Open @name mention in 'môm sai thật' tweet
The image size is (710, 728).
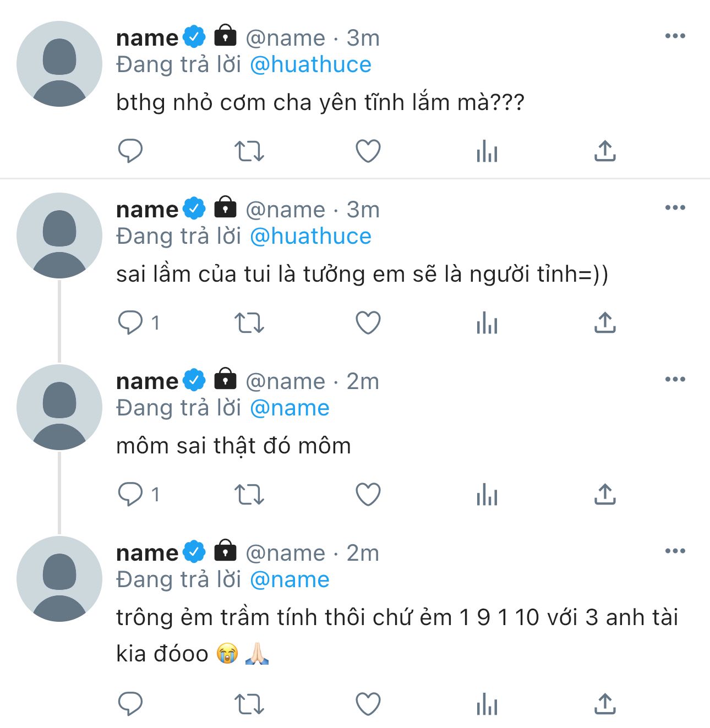click(x=290, y=408)
